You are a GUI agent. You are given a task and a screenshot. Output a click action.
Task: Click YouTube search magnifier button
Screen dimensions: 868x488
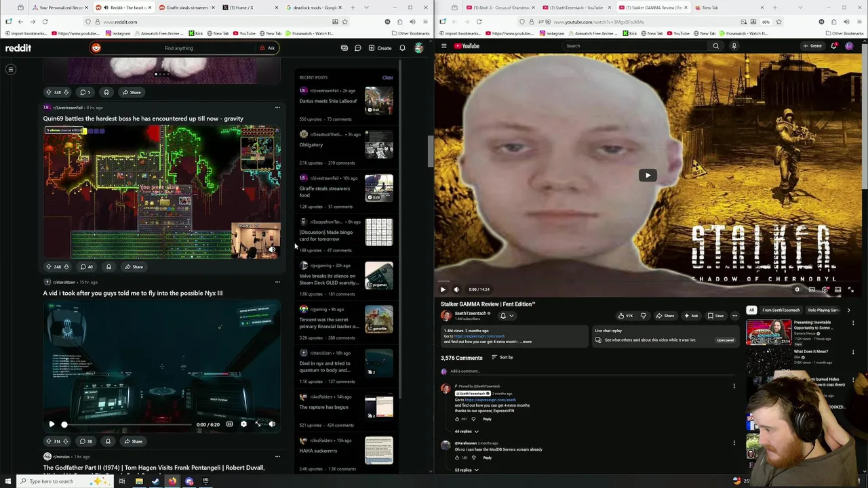[x=715, y=46]
